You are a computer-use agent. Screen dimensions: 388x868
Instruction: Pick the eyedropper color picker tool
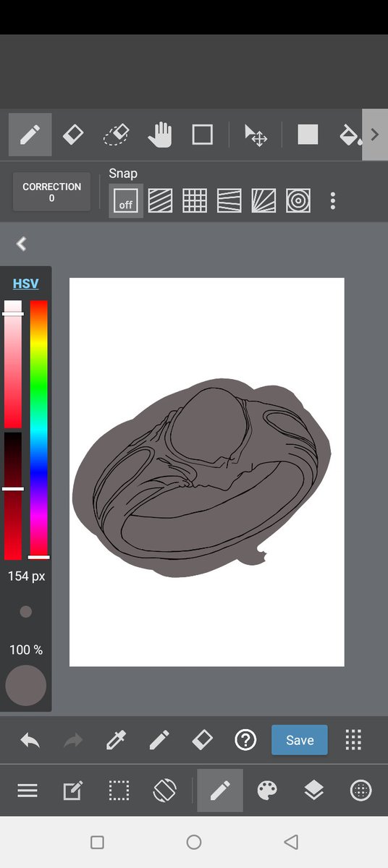click(x=116, y=740)
